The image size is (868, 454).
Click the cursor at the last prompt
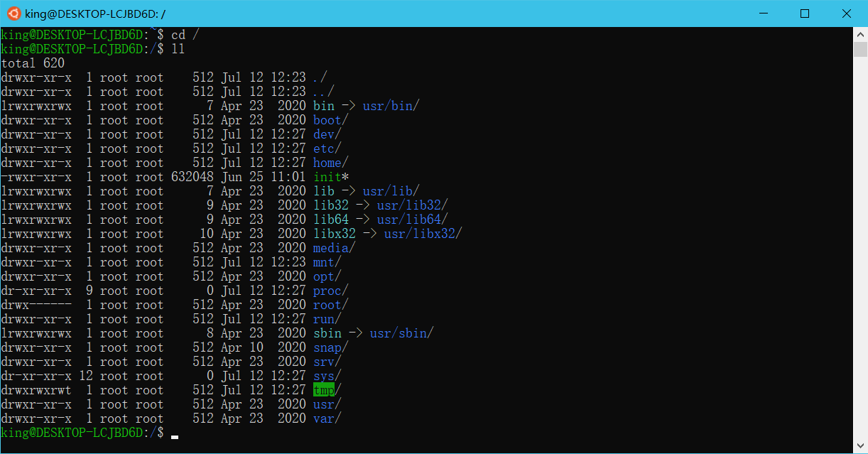pyautogui.click(x=175, y=436)
